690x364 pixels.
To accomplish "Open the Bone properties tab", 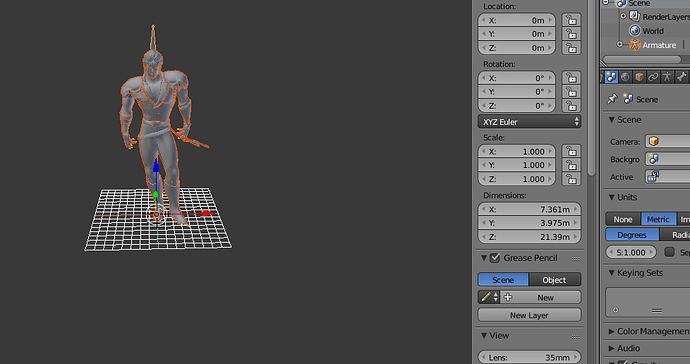I will pyautogui.click(x=681, y=77).
